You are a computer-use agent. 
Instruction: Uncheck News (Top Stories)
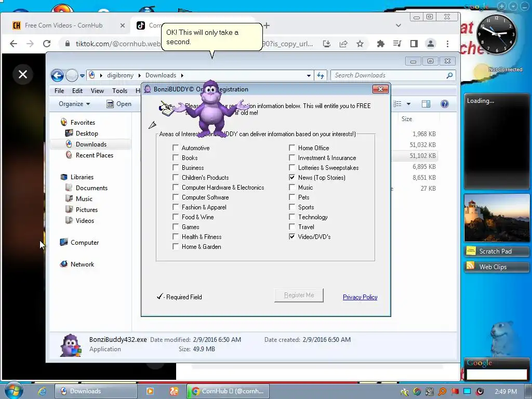pyautogui.click(x=292, y=177)
